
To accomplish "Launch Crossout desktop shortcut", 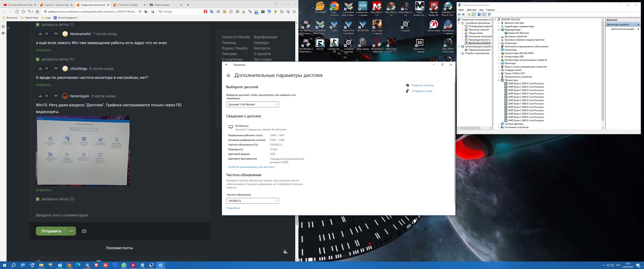I will (x=405, y=26).
